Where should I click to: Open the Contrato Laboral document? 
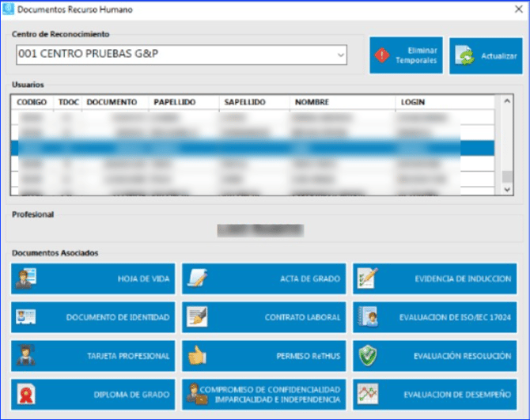263,317
